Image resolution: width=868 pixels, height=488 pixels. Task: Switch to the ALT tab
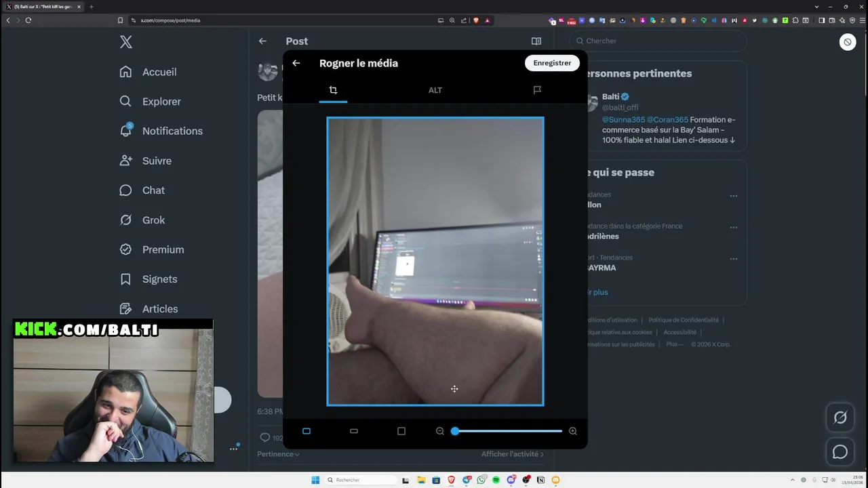(435, 90)
